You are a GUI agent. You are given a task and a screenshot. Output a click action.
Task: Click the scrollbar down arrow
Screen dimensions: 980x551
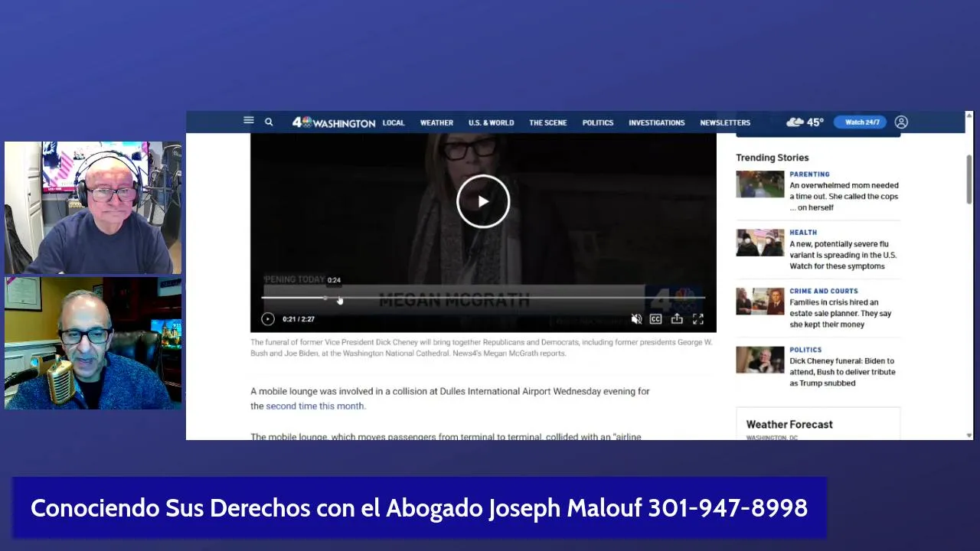click(969, 435)
